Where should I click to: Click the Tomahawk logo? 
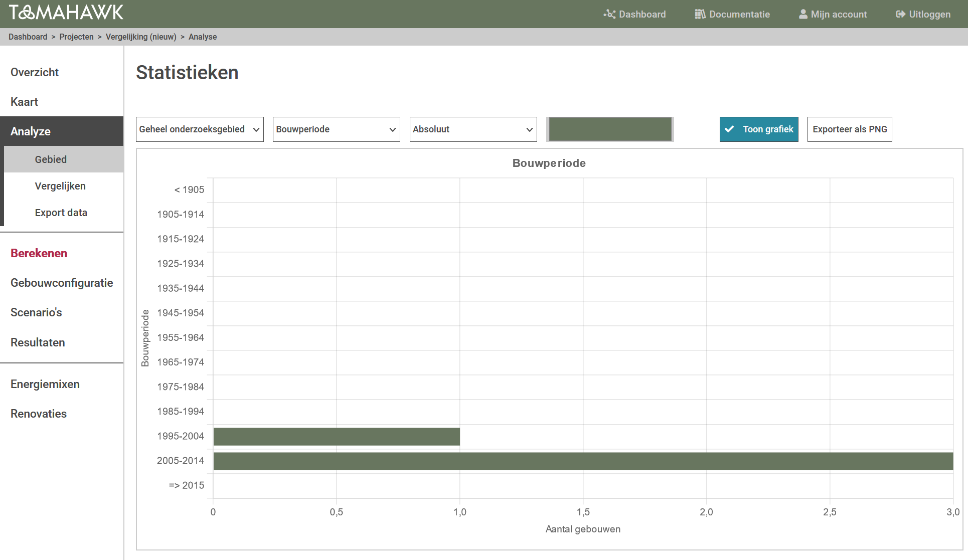(66, 12)
